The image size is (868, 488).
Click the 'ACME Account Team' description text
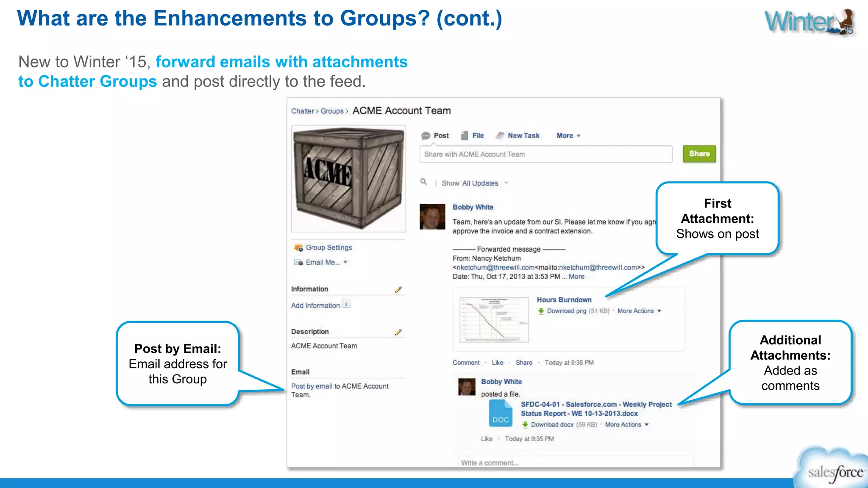[x=324, y=346]
